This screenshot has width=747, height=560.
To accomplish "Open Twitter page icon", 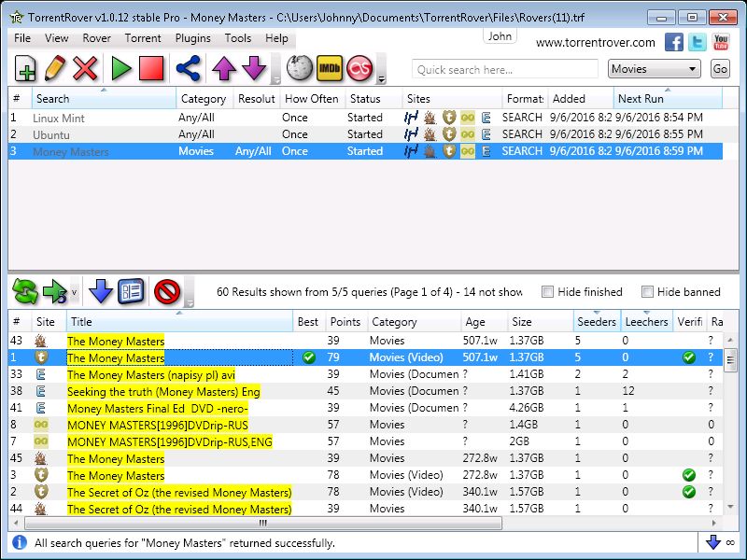I will click(697, 42).
